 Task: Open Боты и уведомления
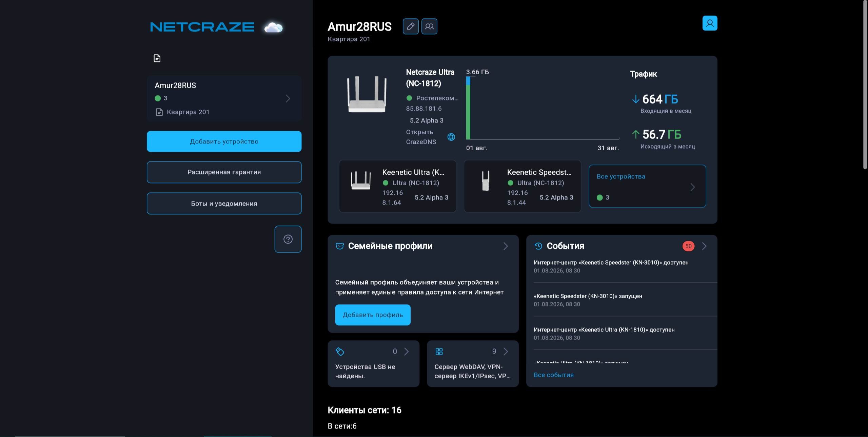tap(224, 204)
